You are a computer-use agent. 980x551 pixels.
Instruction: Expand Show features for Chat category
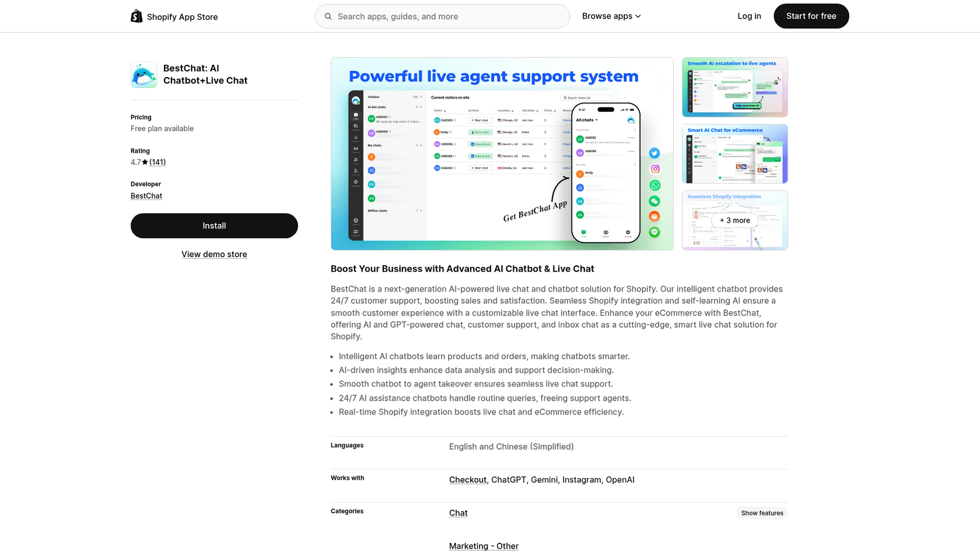[762, 513]
